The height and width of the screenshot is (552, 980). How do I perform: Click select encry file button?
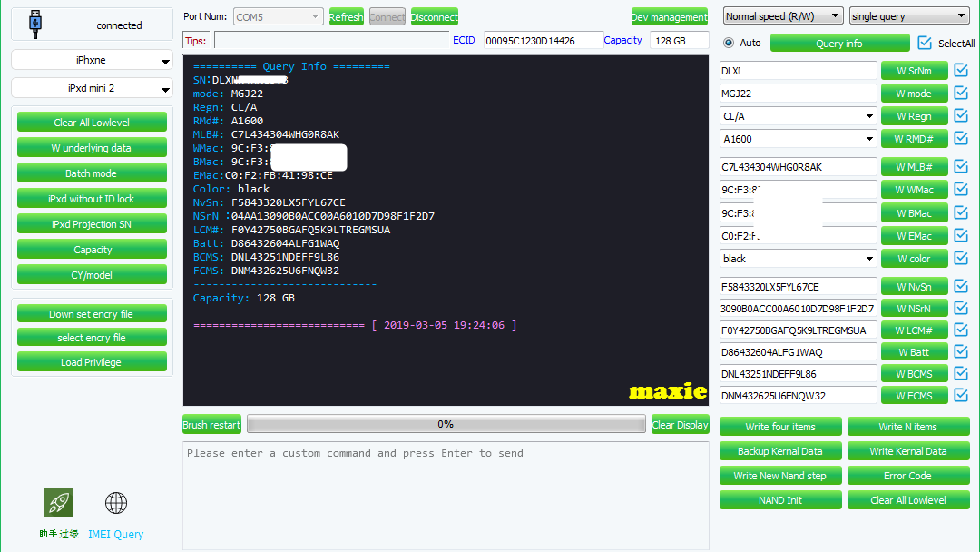pyautogui.click(x=92, y=338)
